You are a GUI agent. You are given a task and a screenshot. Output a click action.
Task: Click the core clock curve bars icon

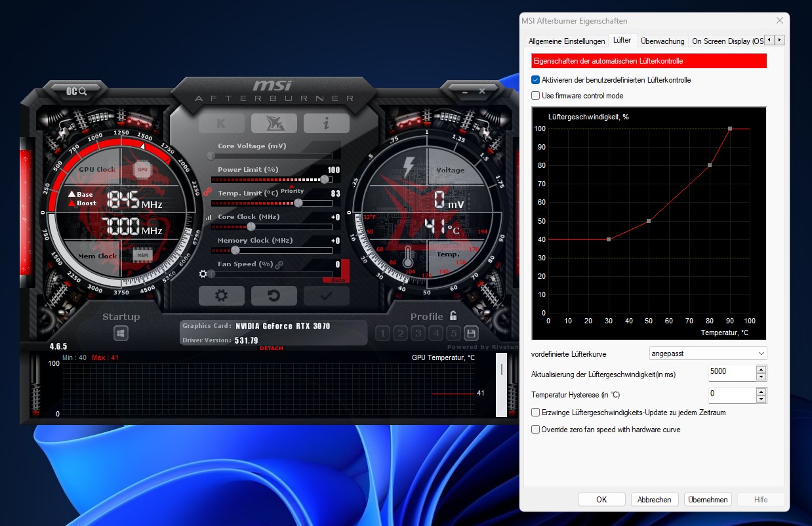[x=209, y=217]
